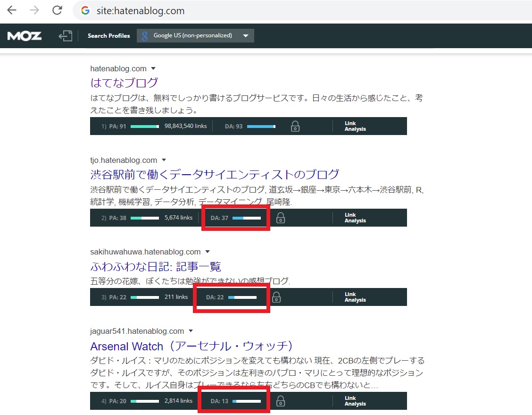The height and width of the screenshot is (415, 532).
Task: Click lock icon beside DA: 37
Action: [281, 218]
